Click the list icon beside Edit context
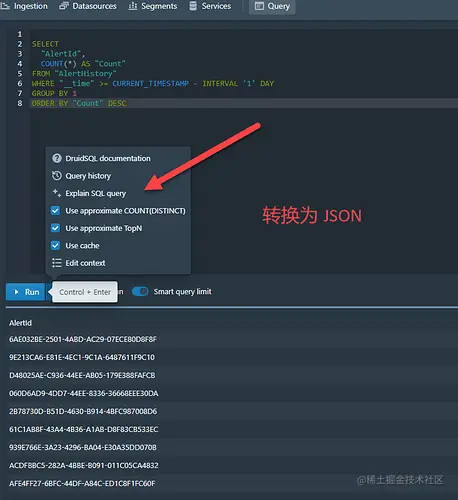The height and width of the screenshot is (500, 458). tap(57, 263)
